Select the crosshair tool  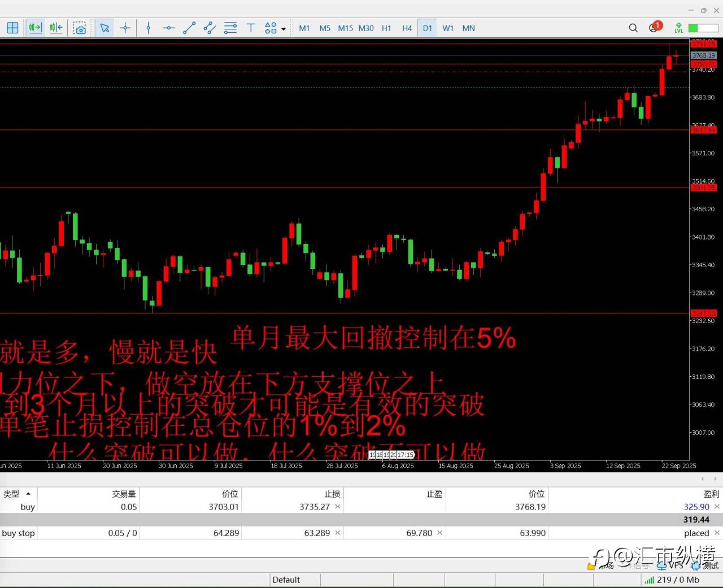[x=125, y=28]
